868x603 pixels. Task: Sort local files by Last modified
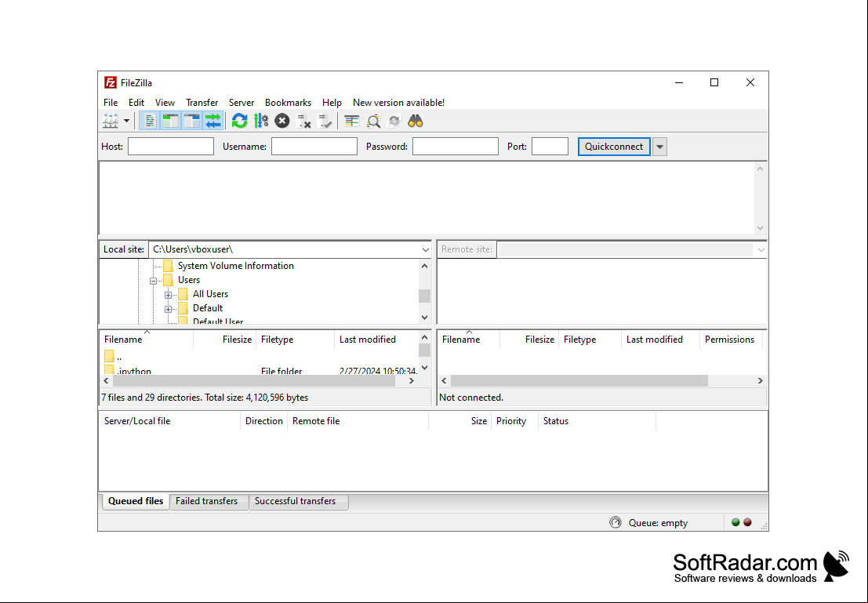376,340
